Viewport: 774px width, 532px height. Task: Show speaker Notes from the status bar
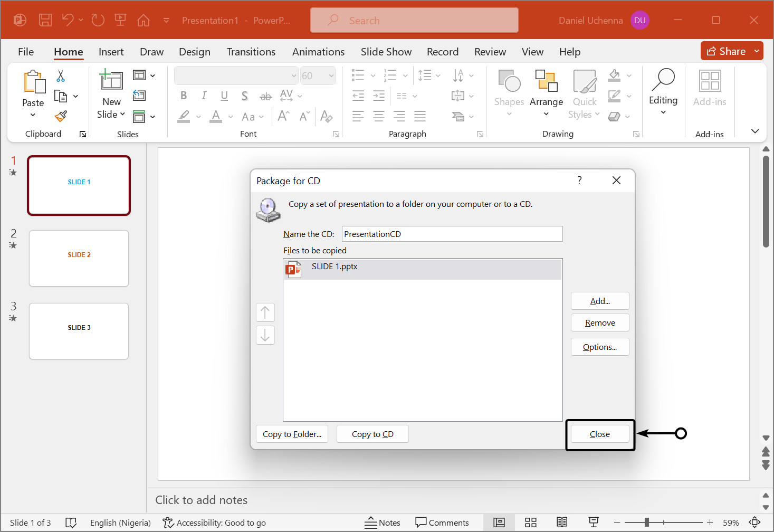point(383,522)
